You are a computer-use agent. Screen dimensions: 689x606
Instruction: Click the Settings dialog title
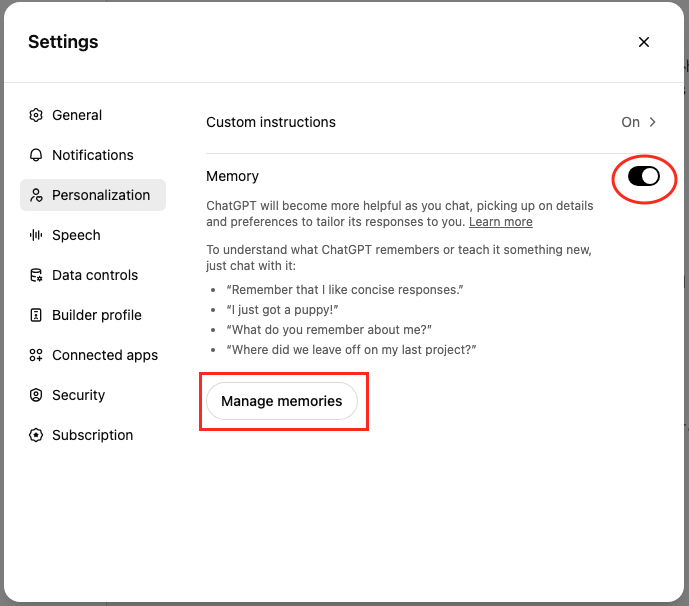pos(63,42)
